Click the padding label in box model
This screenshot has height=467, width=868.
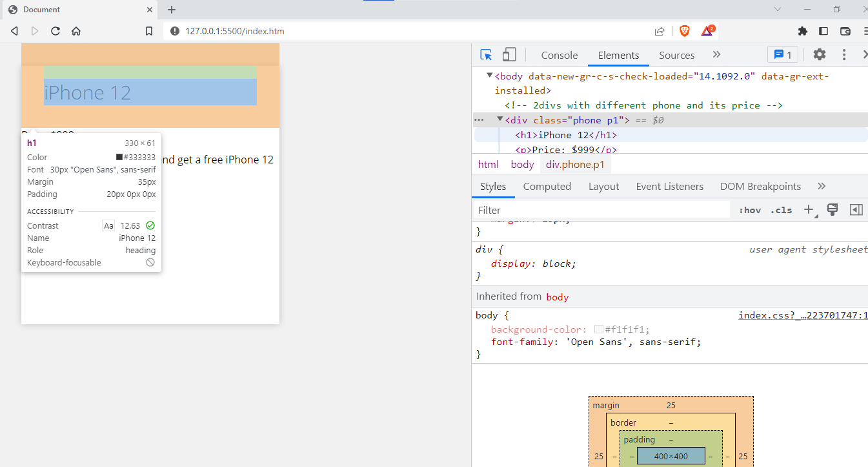[x=639, y=439]
